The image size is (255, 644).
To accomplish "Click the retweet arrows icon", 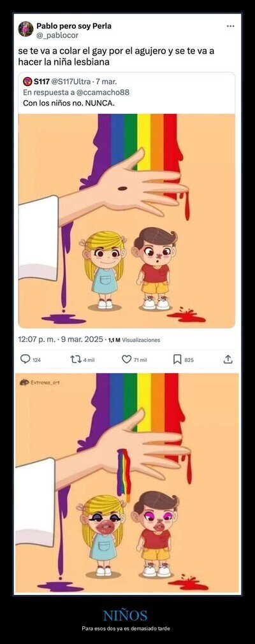I will [76, 359].
